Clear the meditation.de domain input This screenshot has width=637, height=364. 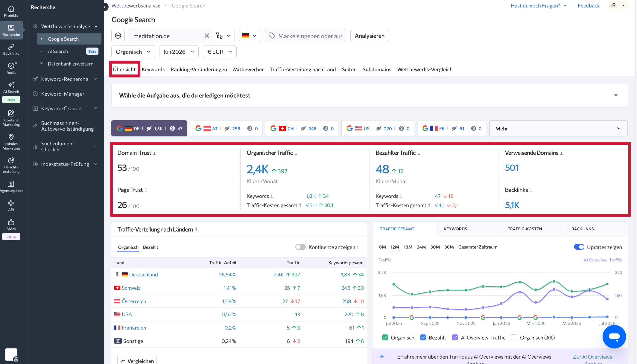[x=207, y=36]
